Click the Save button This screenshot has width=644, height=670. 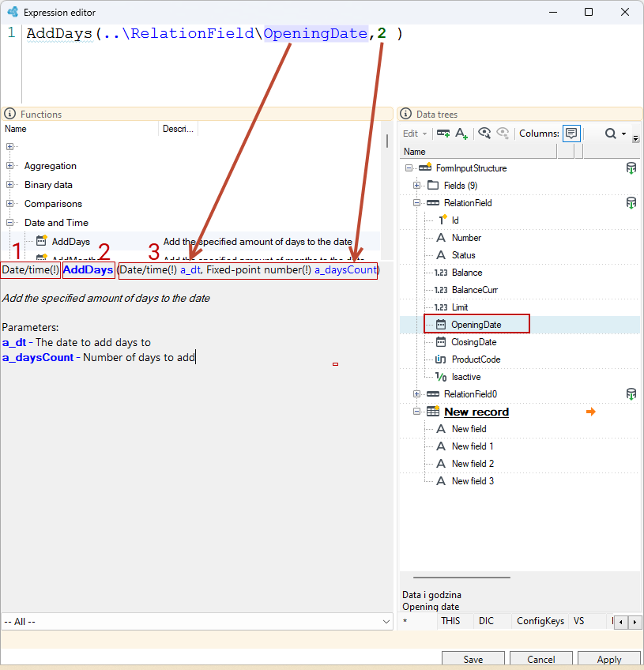(473, 659)
